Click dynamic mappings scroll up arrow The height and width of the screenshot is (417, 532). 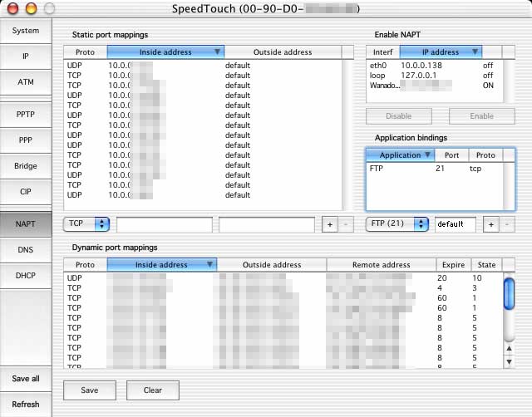[509, 349]
